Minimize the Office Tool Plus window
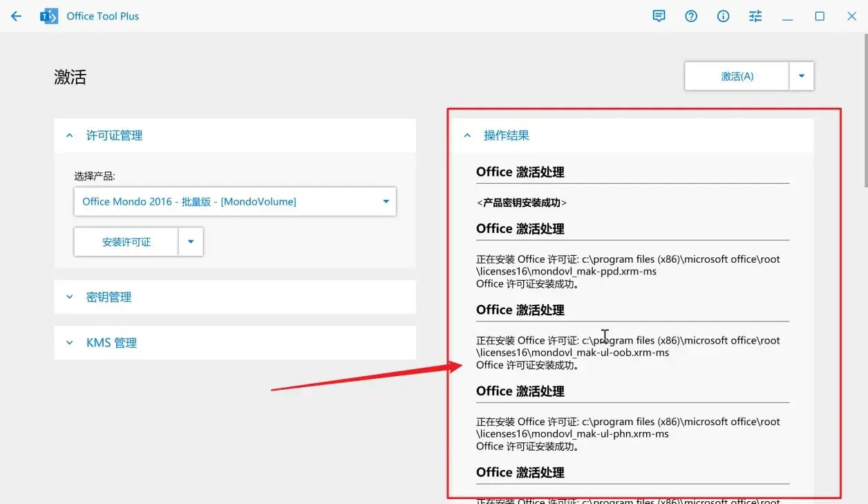Viewport: 868px width, 504px height. [787, 16]
